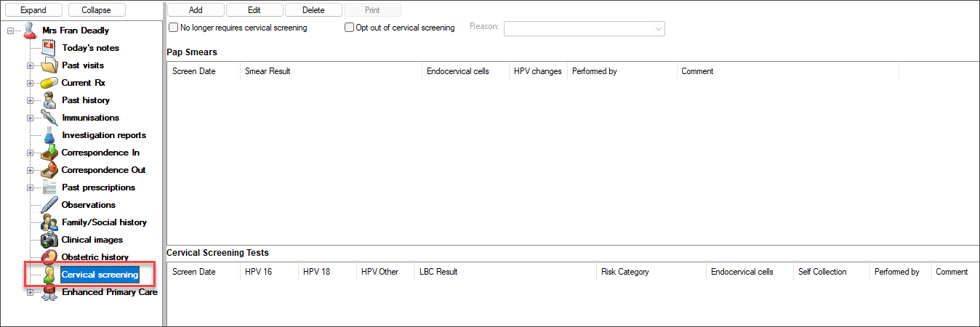Collapse the Mrs Fran Deadly tree node
The width and height of the screenshot is (980, 327).
tap(10, 31)
